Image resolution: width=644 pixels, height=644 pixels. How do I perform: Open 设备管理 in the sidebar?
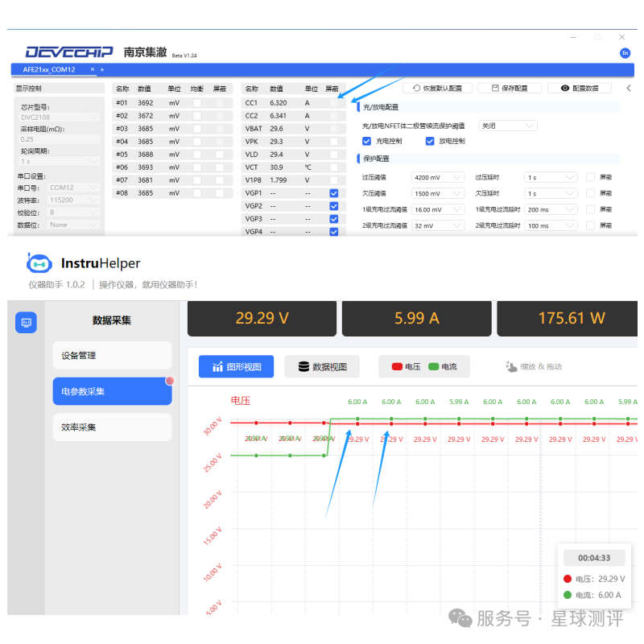click(x=112, y=355)
